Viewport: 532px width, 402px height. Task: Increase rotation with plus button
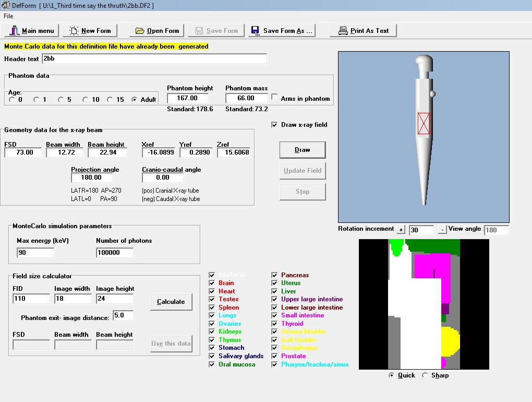401,230
